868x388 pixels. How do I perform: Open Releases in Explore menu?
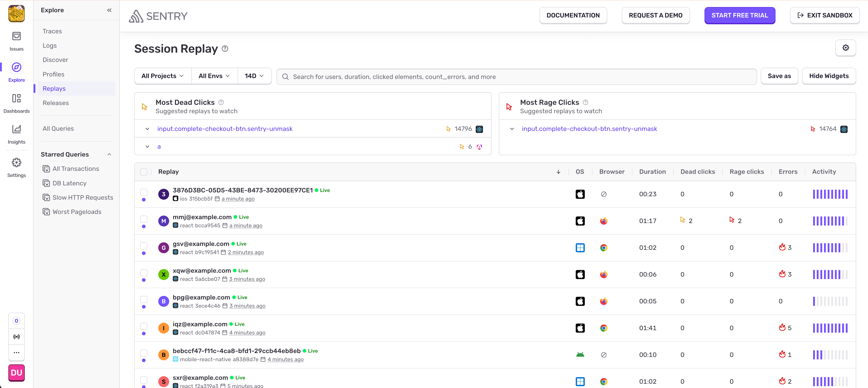click(x=56, y=103)
